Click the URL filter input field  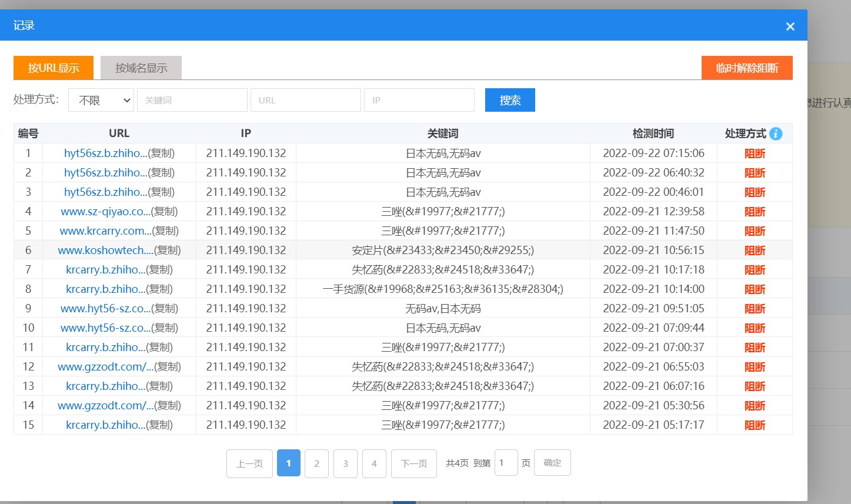(305, 100)
